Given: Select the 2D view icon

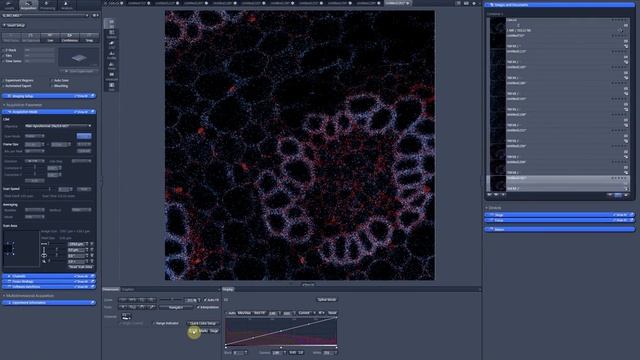Looking at the screenshot, I should coord(111,23).
